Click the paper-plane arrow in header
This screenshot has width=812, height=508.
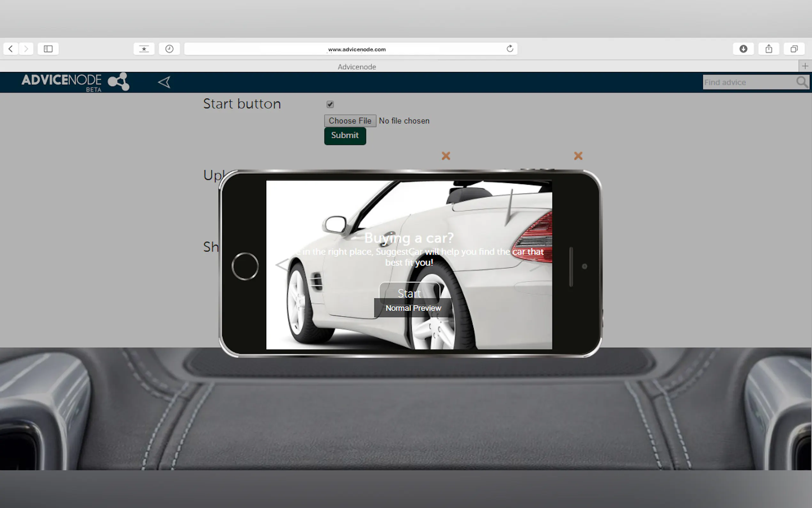click(x=164, y=82)
